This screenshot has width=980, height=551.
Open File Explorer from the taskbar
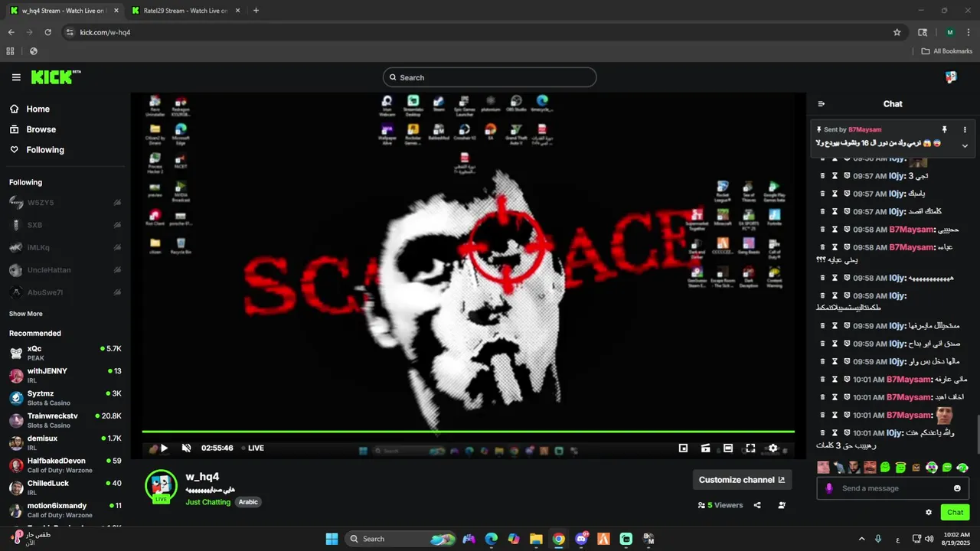coord(536,539)
